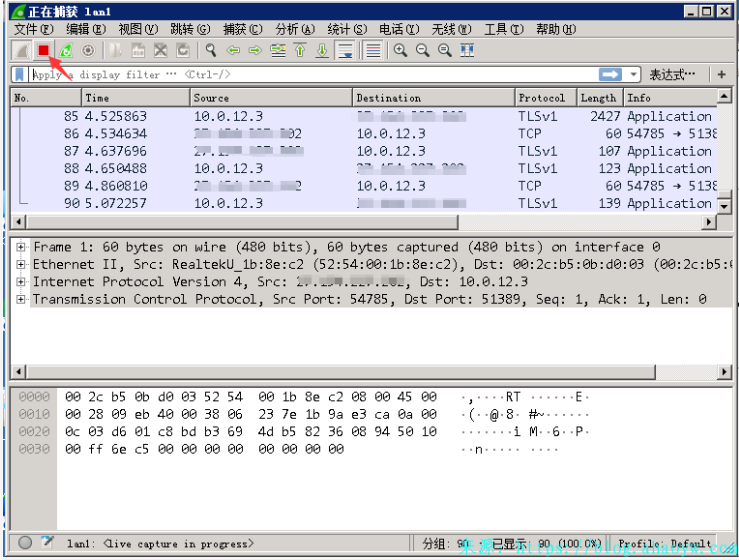Open capture options dialog
The height and width of the screenshot is (560, 739).
point(88,50)
